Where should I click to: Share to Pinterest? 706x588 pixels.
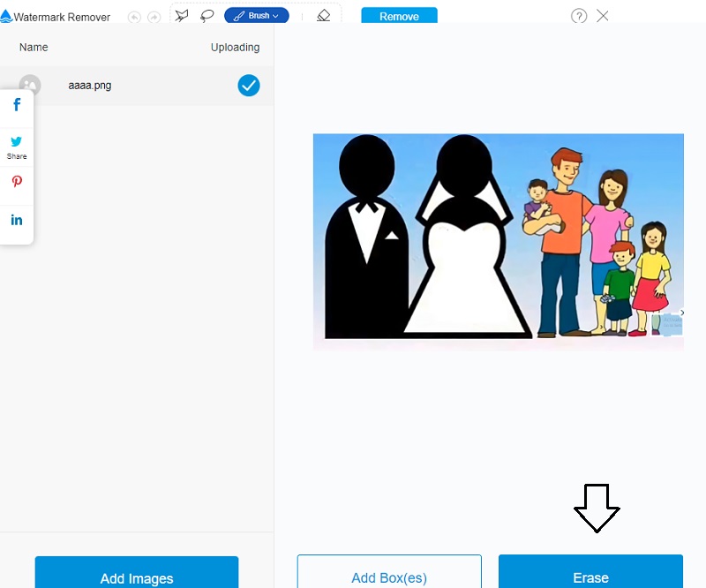click(17, 182)
